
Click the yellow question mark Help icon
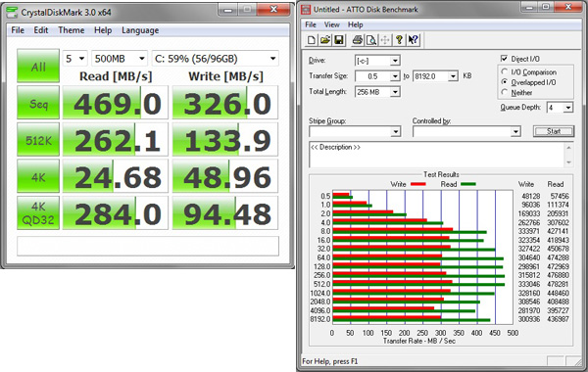[x=399, y=40]
